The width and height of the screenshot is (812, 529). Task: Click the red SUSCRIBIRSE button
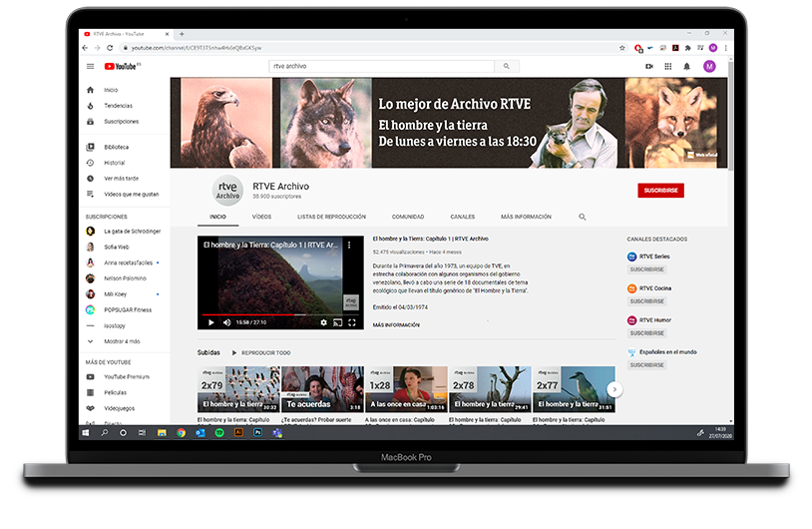[x=660, y=190]
